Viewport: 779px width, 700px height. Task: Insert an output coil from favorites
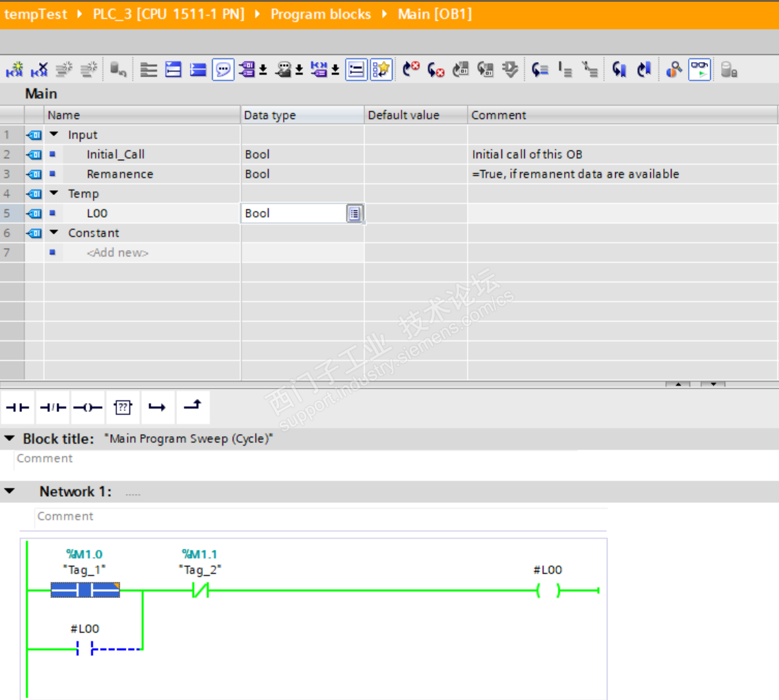click(87, 407)
